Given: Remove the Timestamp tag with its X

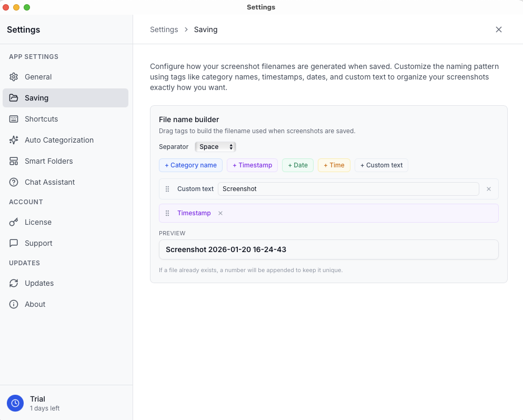Looking at the screenshot, I should coord(220,213).
